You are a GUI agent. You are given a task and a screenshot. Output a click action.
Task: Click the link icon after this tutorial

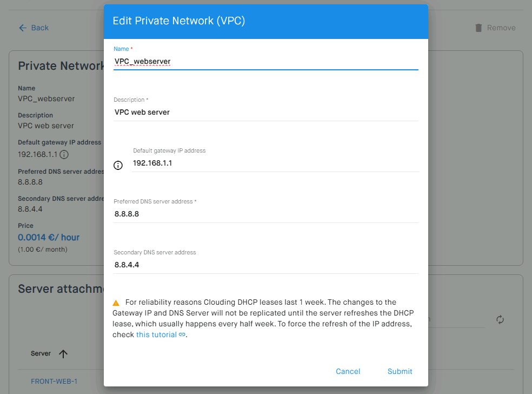[182, 334]
